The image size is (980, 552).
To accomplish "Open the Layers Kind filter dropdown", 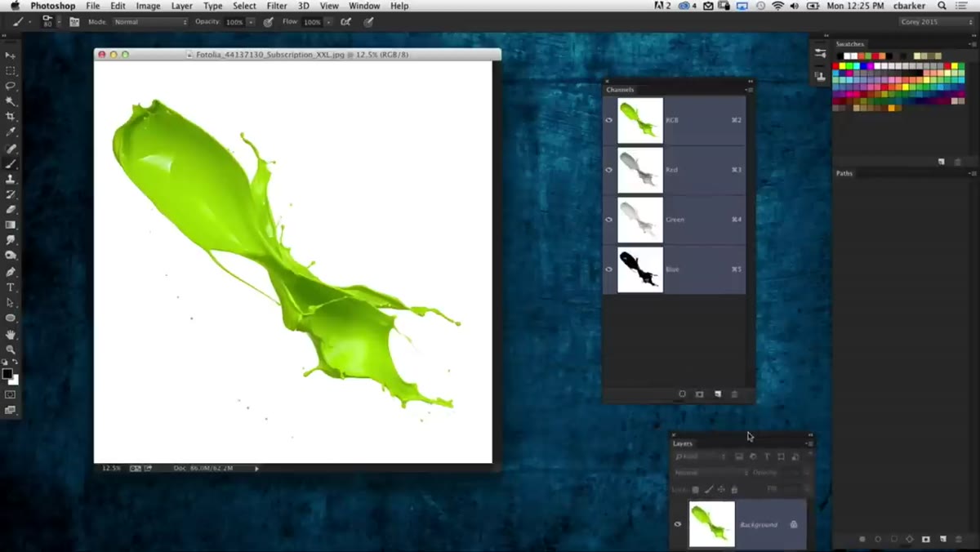I will coord(701,456).
